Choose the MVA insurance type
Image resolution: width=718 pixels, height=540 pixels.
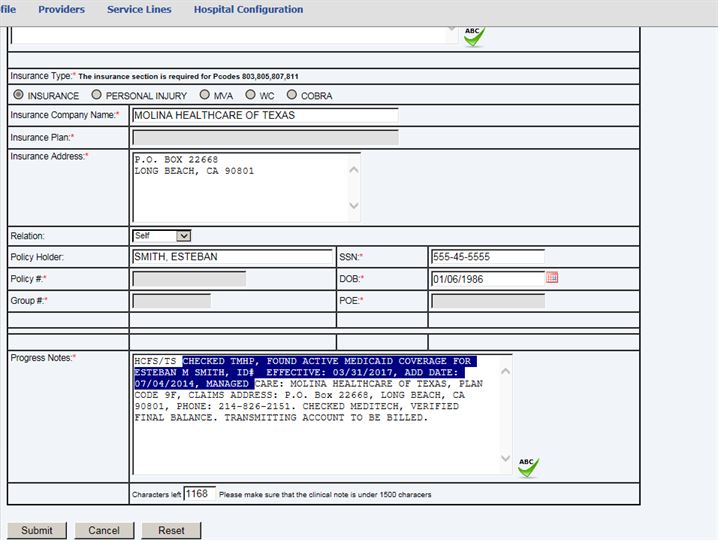[204, 95]
